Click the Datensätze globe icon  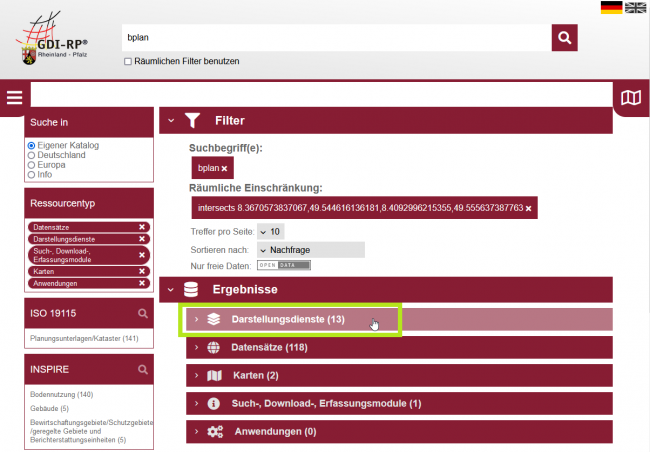(x=213, y=348)
